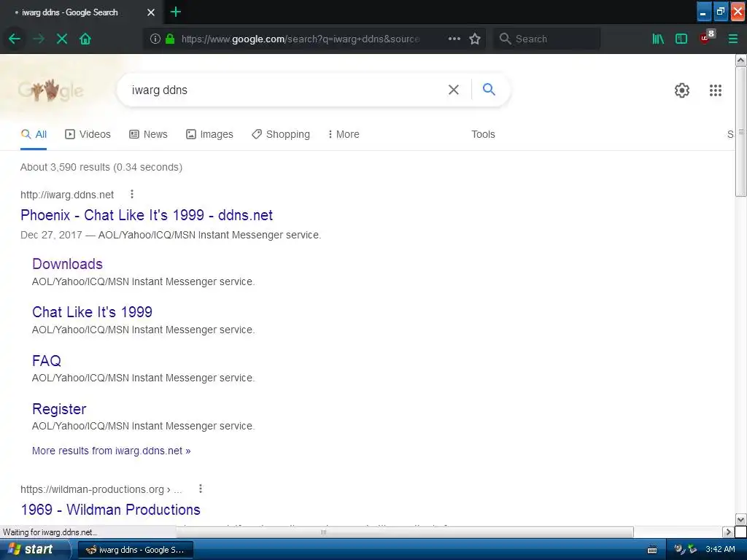This screenshot has width=747, height=560.
Task: Switch to the Shopping tab
Action: point(281,134)
